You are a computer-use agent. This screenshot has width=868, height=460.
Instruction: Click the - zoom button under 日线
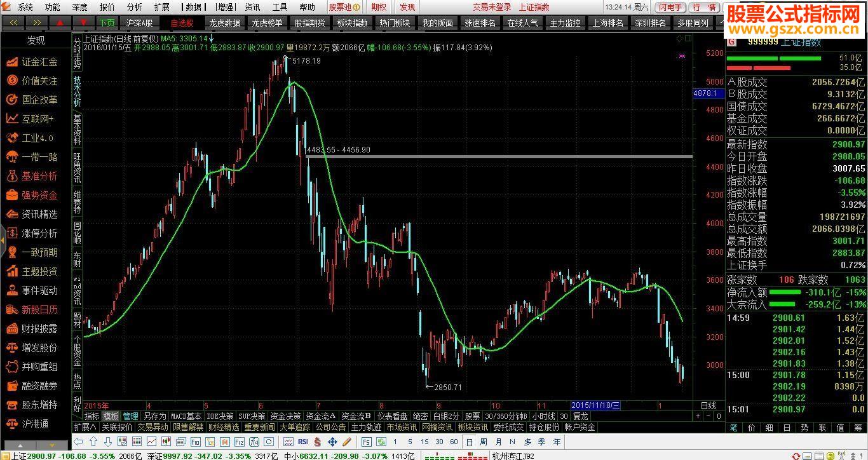click(x=708, y=416)
